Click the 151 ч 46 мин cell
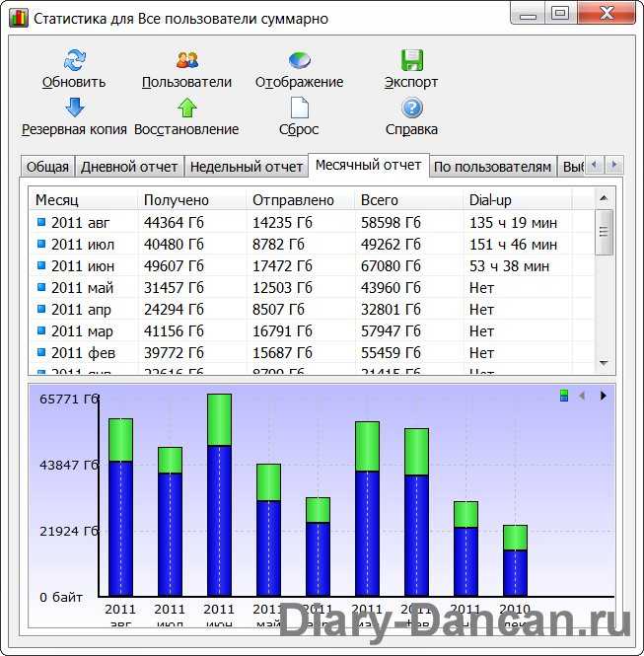 513,244
